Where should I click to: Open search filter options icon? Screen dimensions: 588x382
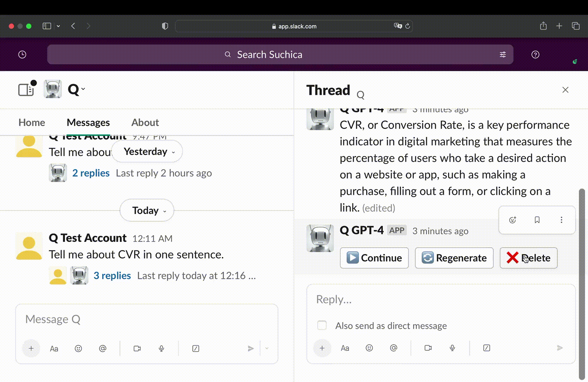pyautogui.click(x=502, y=54)
